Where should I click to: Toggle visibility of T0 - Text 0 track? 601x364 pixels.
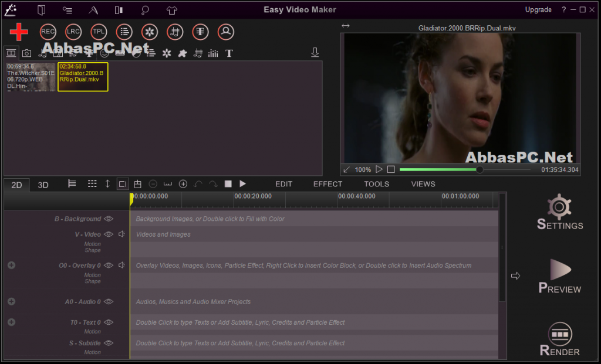[x=109, y=322]
